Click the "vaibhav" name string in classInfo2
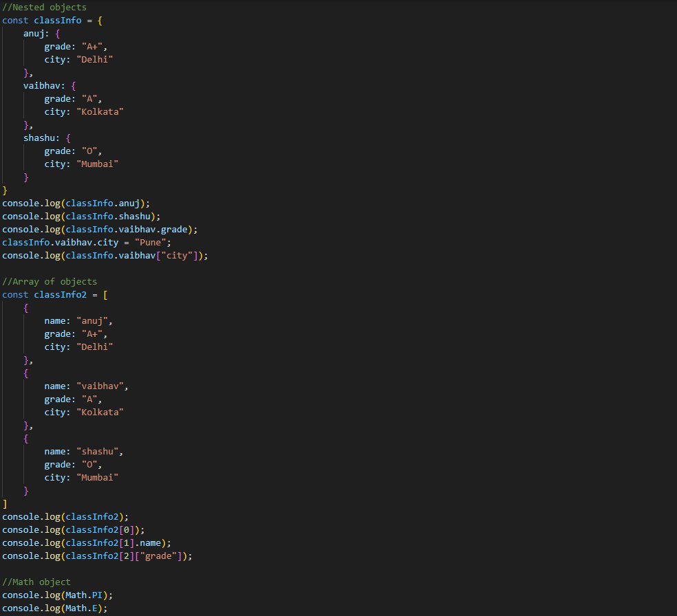This screenshot has height=616, width=677. pyautogui.click(x=101, y=386)
